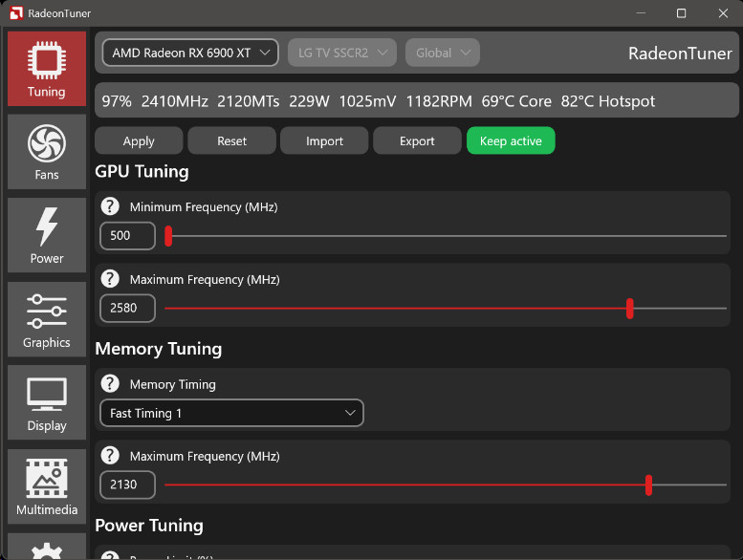This screenshot has width=743, height=560.
Task: Click help icon for Minimum Frequency
Action: [111, 206]
